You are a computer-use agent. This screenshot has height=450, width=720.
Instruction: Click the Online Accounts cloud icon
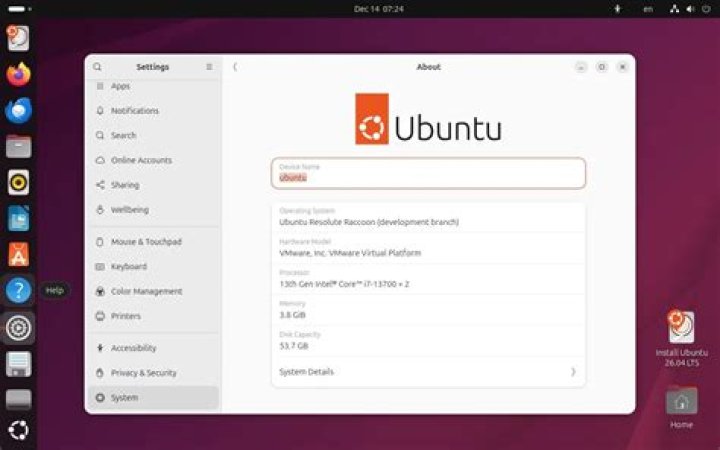tap(100, 160)
